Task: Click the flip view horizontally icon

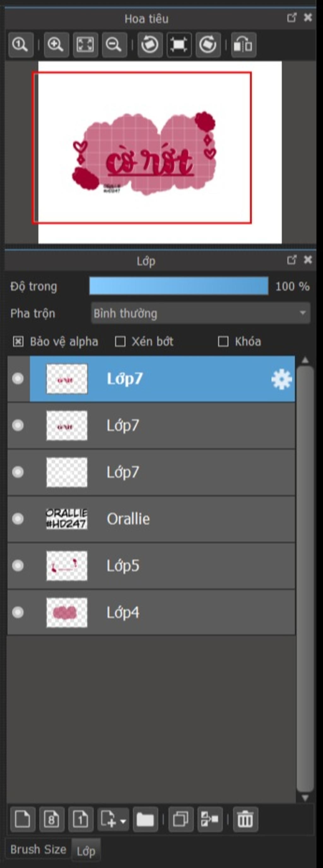Action: click(x=244, y=44)
